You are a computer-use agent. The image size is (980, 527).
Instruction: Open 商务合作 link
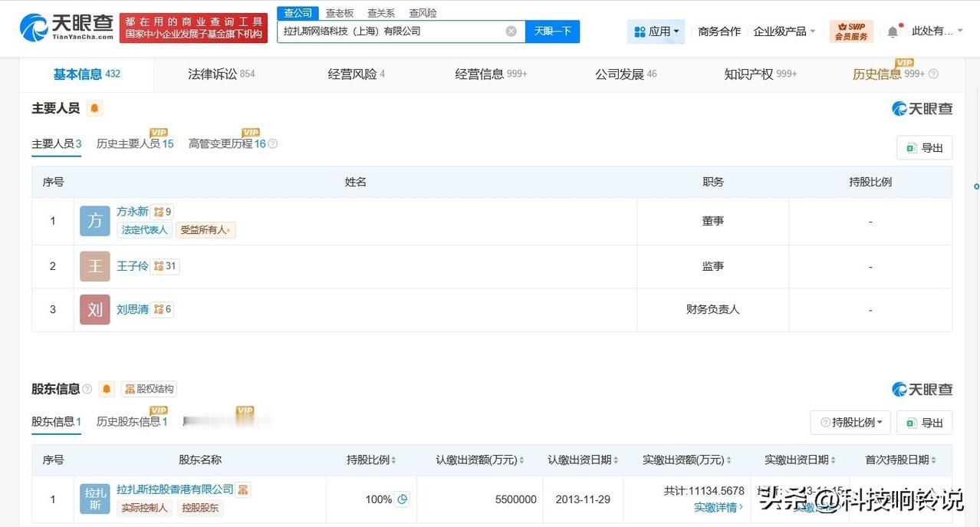click(x=719, y=31)
